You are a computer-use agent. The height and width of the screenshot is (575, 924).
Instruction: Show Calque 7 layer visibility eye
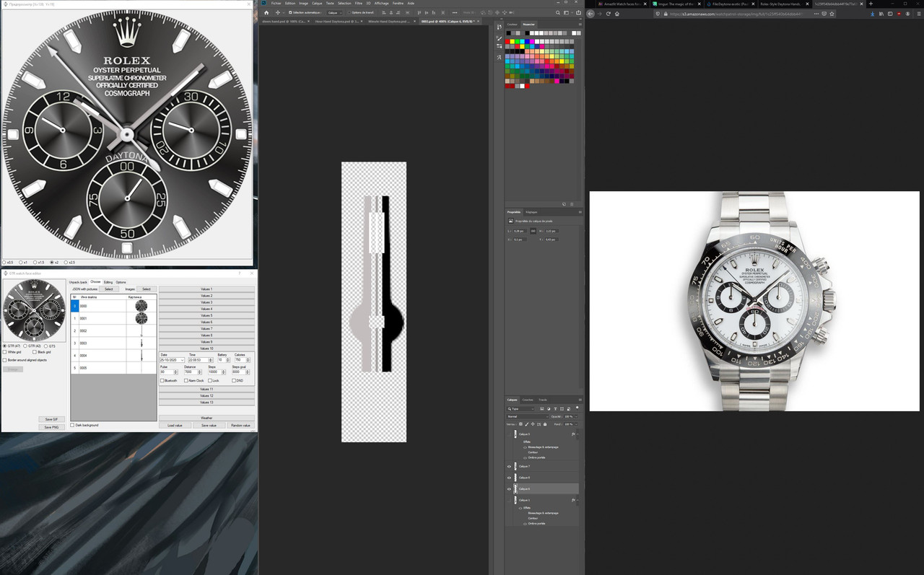pos(509,466)
